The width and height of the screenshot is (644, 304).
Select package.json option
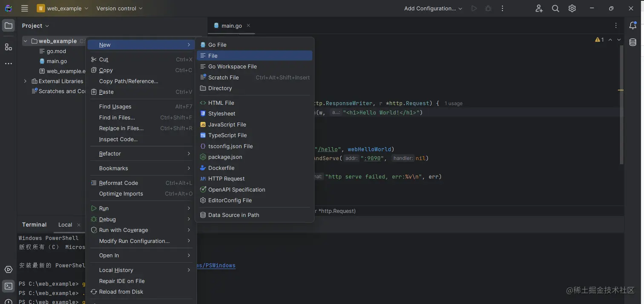coord(255,157)
